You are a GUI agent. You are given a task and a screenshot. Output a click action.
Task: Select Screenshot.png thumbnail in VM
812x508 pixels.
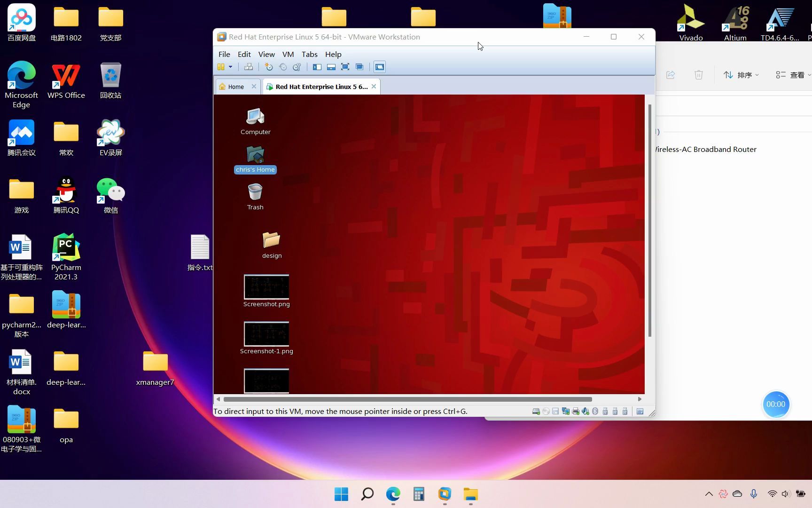click(x=266, y=291)
